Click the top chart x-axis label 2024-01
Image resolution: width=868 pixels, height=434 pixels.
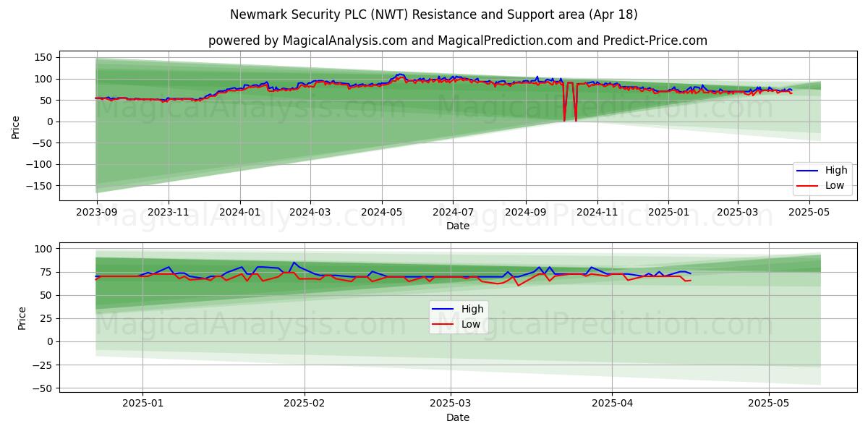coord(239,212)
